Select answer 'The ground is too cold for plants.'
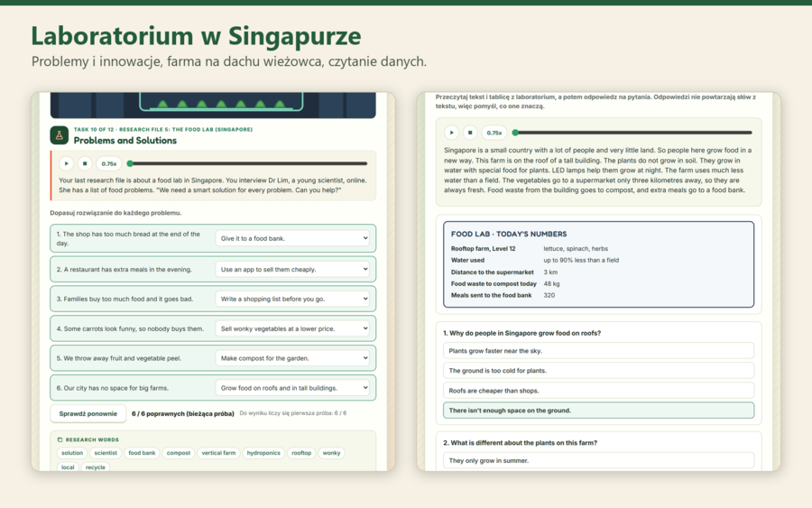Screen dimensions: 812x508 (x=599, y=371)
